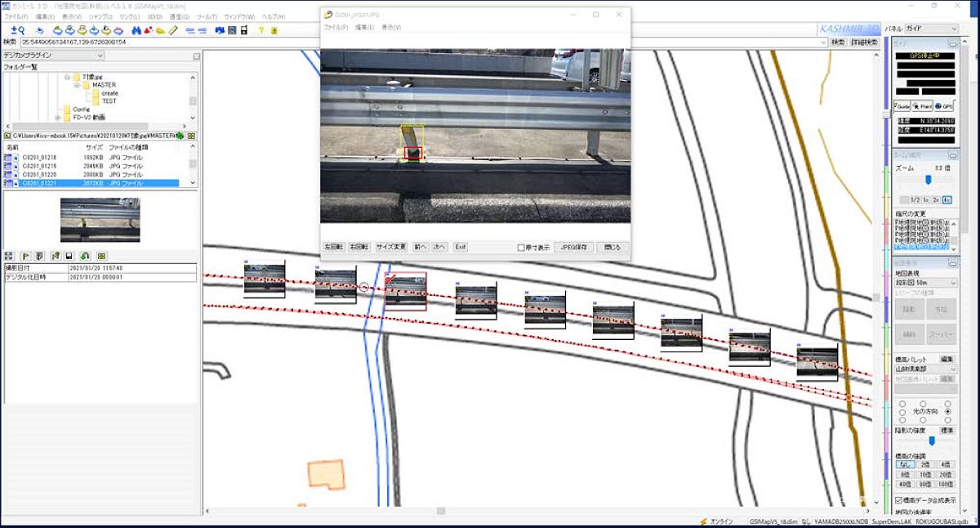Select the bottom-right light direction radio button
This screenshot has height=528, width=980.
(947, 419)
